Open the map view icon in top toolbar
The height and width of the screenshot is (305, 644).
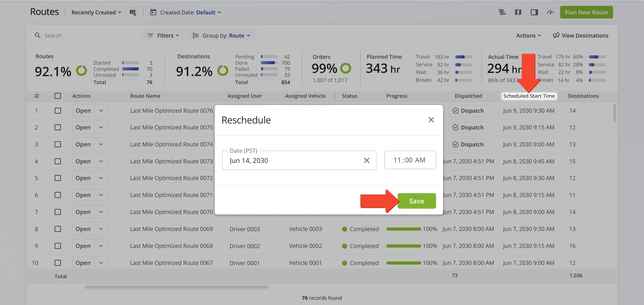coord(518,12)
